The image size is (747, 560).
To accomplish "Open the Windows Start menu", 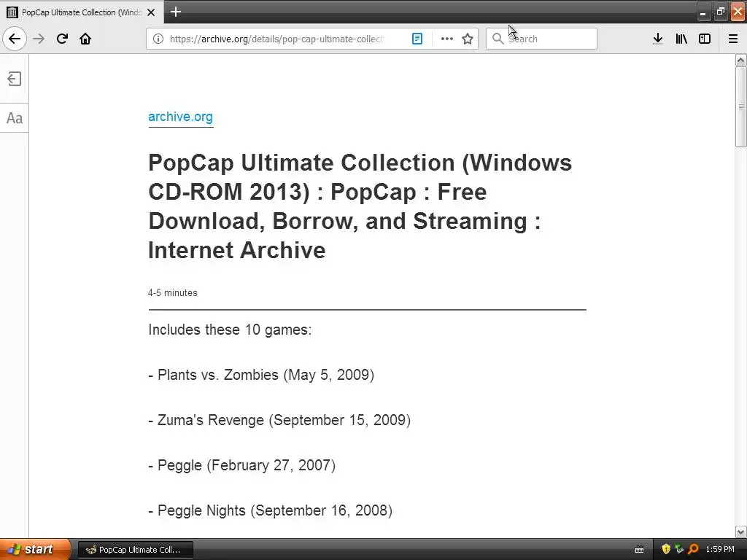I will (x=34, y=550).
